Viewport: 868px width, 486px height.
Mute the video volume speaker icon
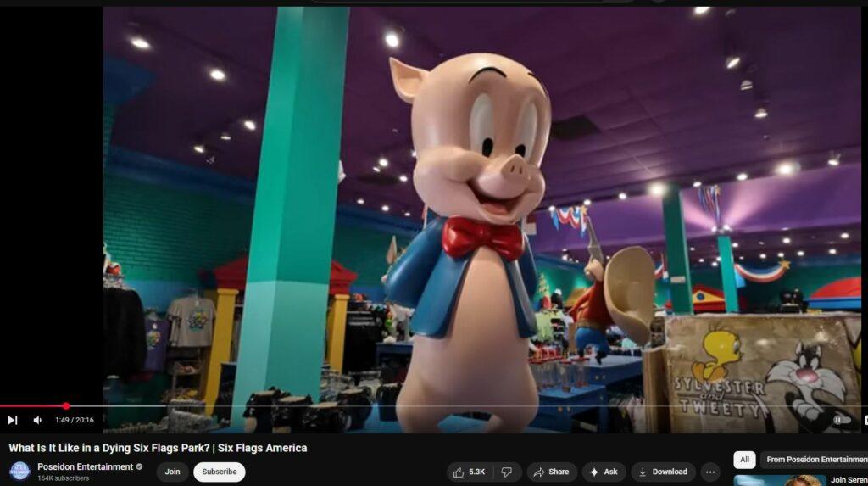coord(37,420)
